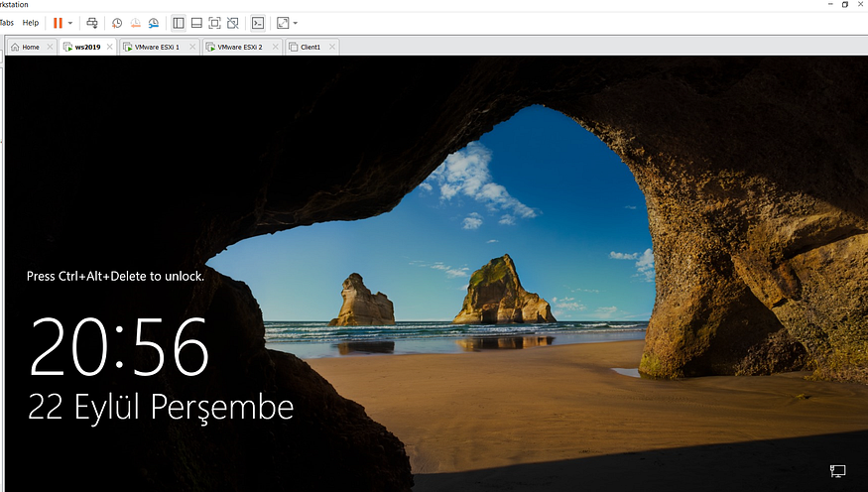Send Ctrl+Alt+Del to the virtual machine
The image size is (868, 492).
click(x=92, y=23)
